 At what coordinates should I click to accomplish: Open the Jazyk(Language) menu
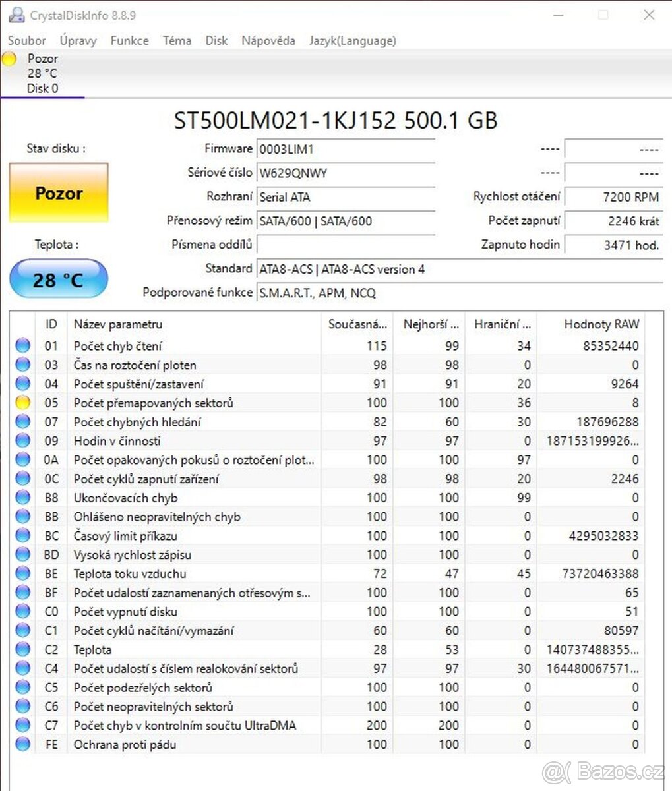(x=353, y=40)
